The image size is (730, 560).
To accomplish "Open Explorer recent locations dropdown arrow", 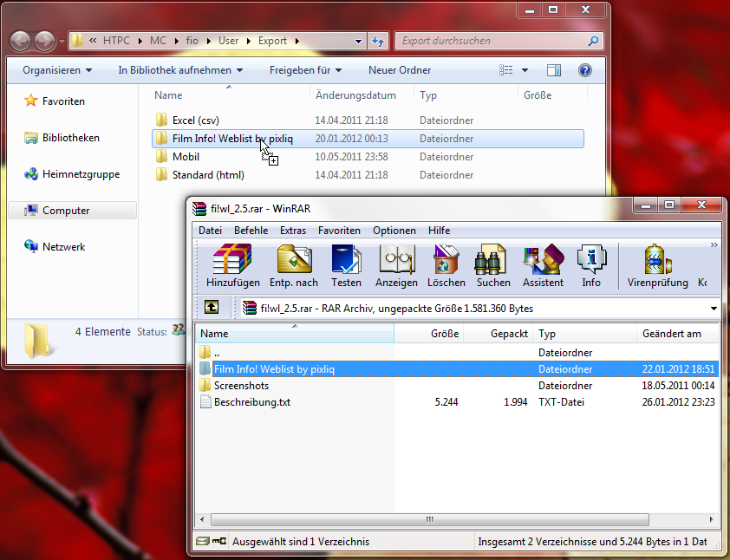I will click(62, 42).
